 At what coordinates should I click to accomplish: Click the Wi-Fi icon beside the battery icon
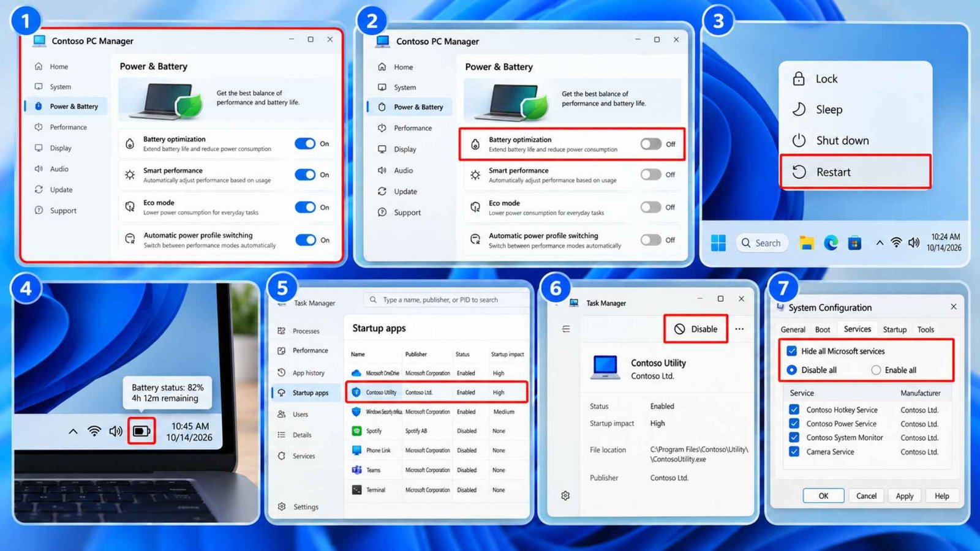(94, 431)
